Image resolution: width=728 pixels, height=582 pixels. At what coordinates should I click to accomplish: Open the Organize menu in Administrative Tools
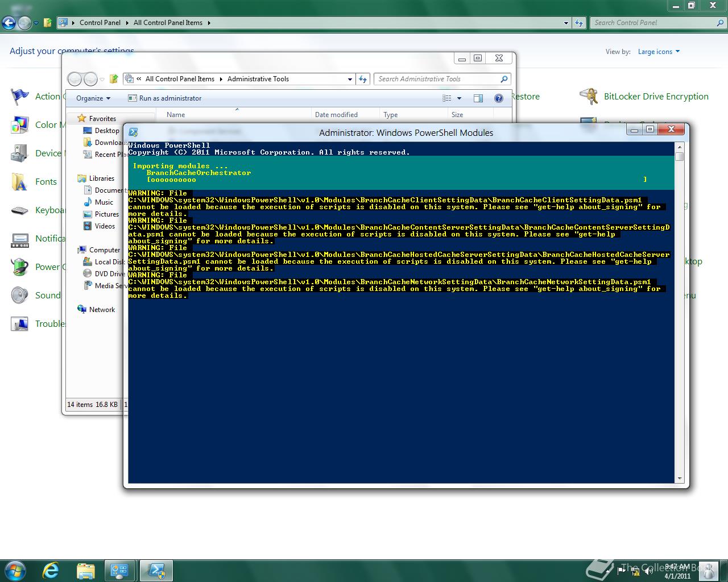[93, 98]
